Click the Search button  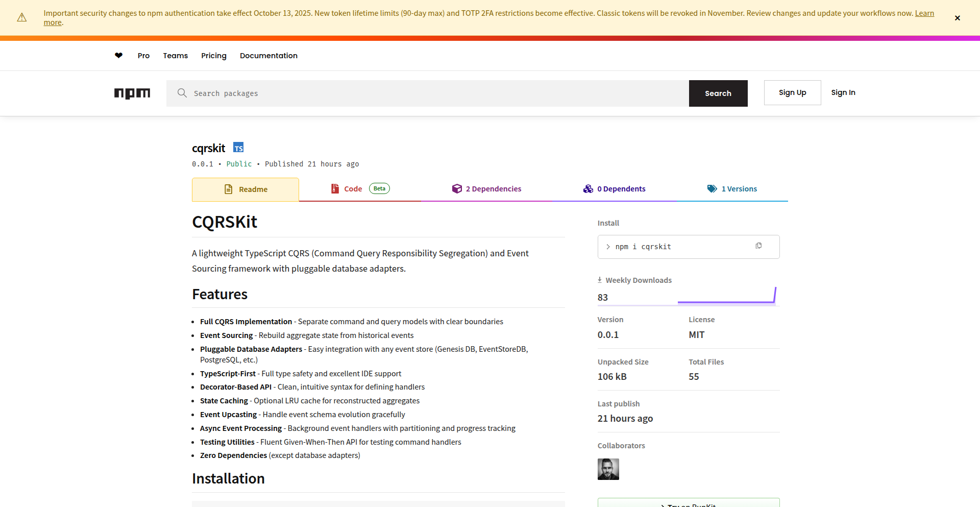[x=718, y=93]
